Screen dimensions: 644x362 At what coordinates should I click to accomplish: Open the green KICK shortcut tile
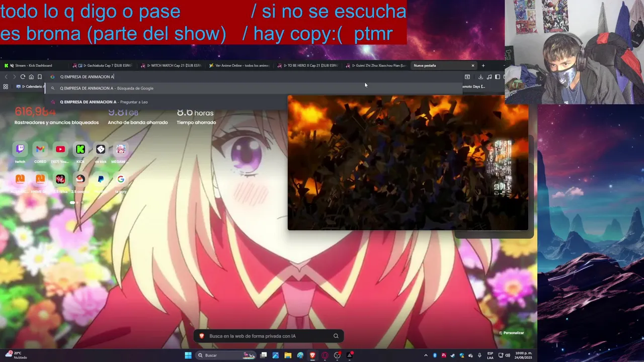(x=80, y=149)
